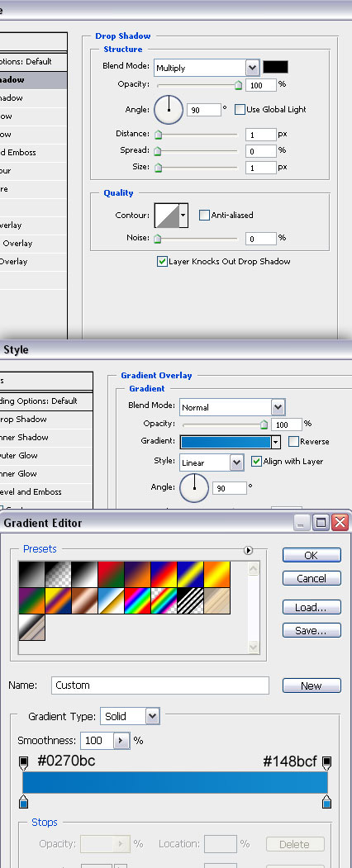Screen dimensions: 352x868
Task: Click the Load... presets button
Action: click(312, 607)
